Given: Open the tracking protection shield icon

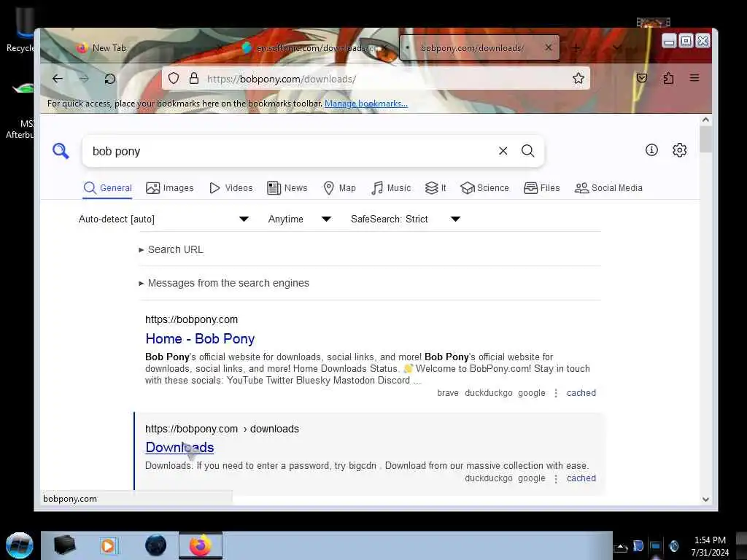Looking at the screenshot, I should click(x=174, y=78).
